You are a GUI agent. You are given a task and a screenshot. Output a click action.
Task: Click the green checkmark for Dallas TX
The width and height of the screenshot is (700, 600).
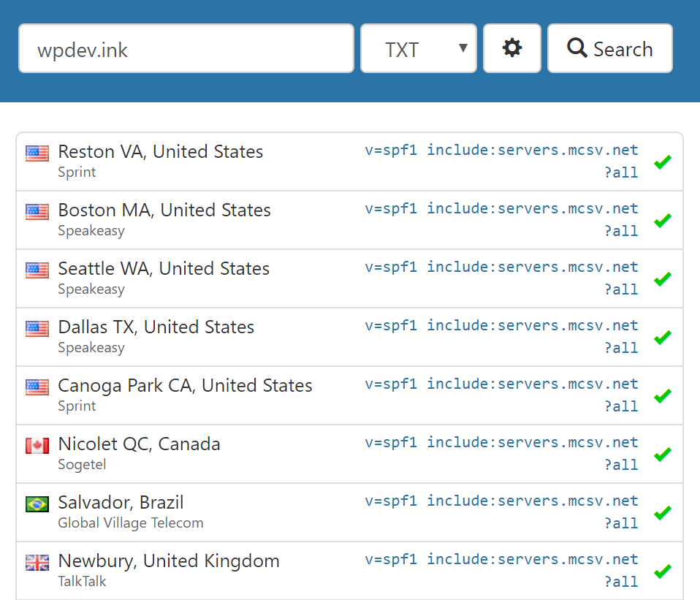662,337
